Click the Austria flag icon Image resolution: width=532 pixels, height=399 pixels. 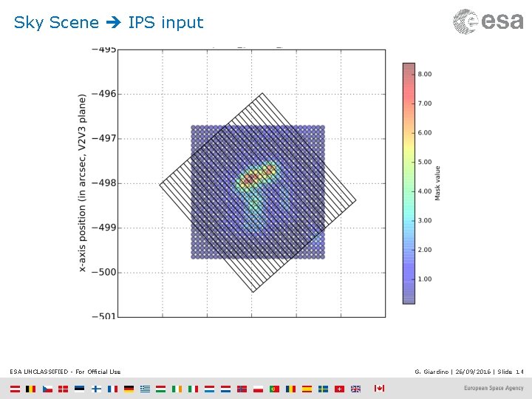(x=15, y=389)
